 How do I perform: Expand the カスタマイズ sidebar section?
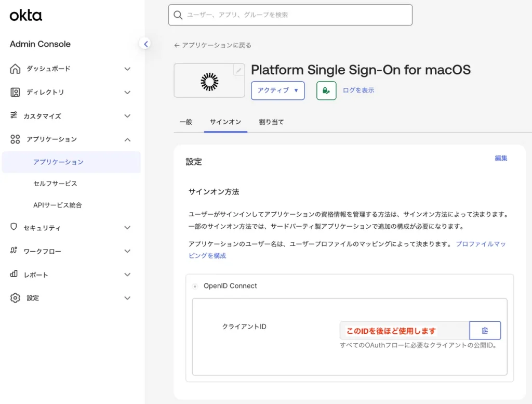(x=127, y=116)
